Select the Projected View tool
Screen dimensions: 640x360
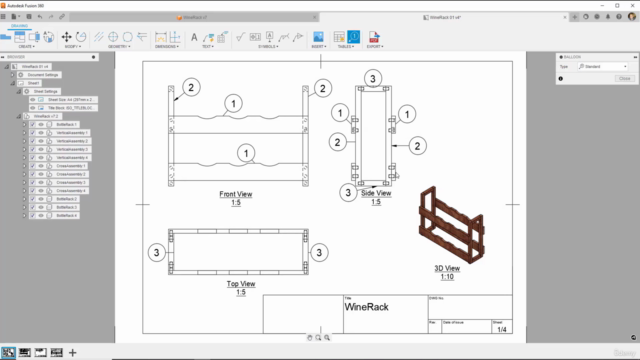pos(20,37)
